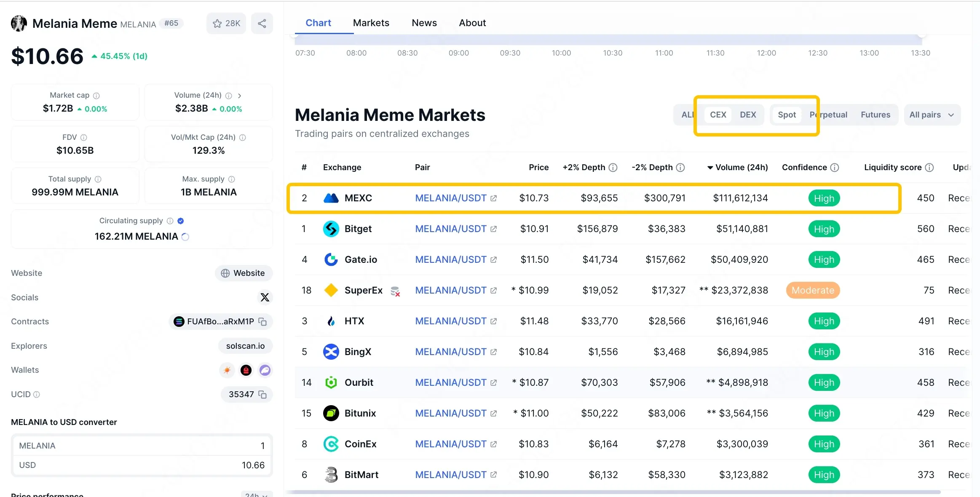This screenshot has height=497, width=980.
Task: Click the share icon next to the watchlist star
Action: point(262,23)
